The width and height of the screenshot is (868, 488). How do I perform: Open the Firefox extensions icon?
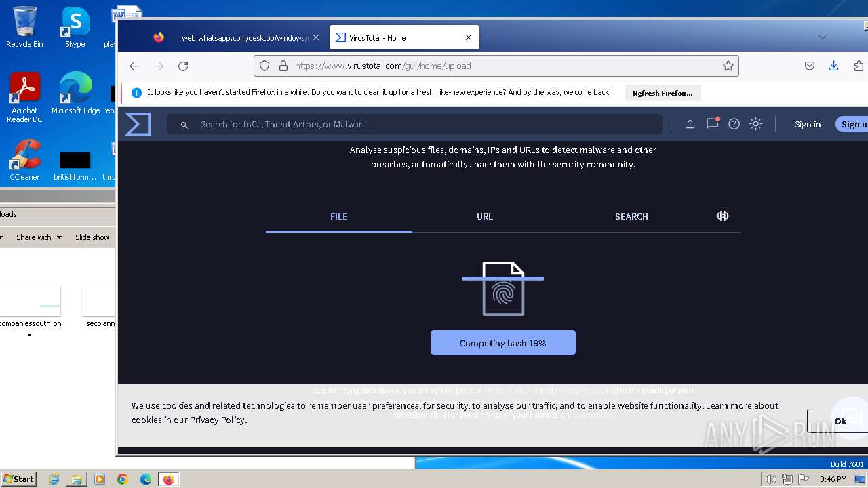tap(859, 66)
